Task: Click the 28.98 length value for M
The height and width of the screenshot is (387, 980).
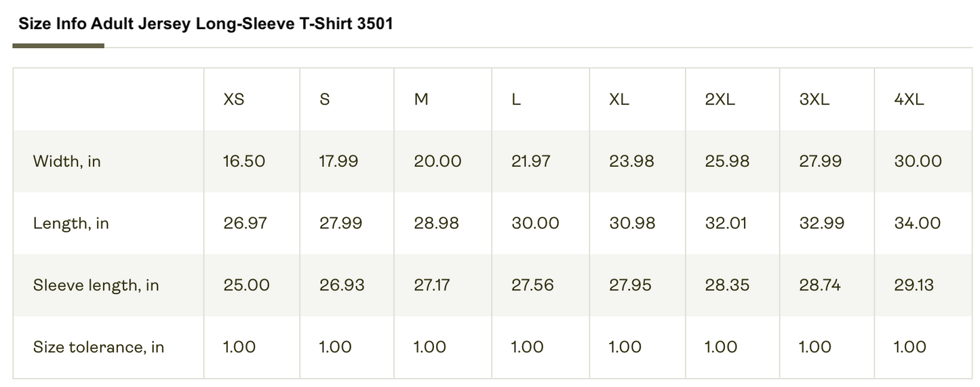Action: (x=436, y=224)
